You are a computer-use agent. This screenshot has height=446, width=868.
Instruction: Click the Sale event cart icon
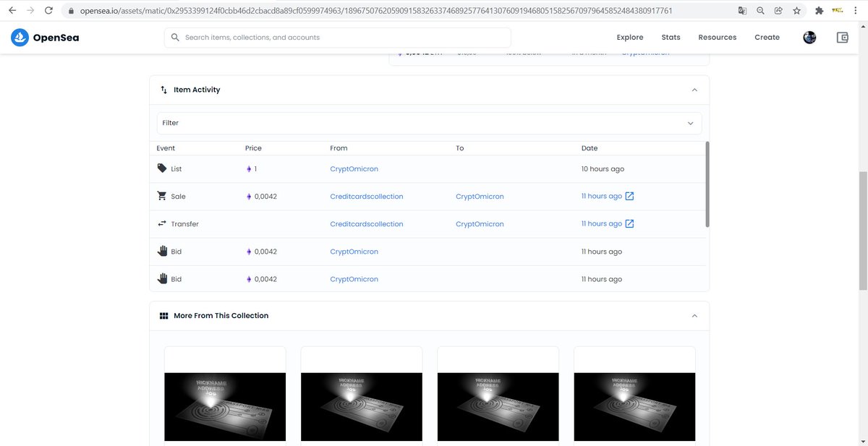pyautogui.click(x=162, y=196)
